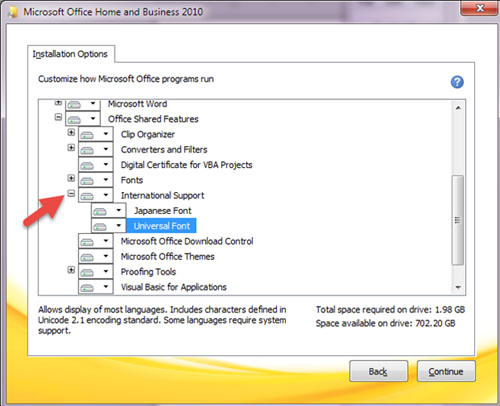Collapse the International Support node
This screenshot has height=406, width=500.
tap(71, 193)
